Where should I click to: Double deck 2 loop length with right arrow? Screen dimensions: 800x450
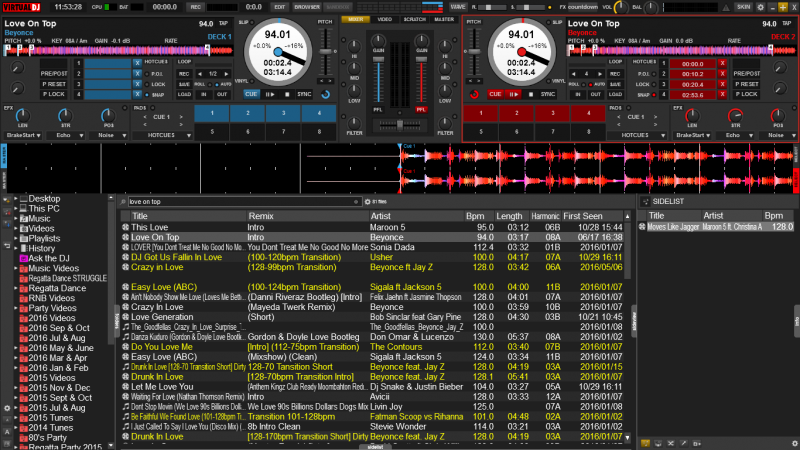pyautogui.click(x=600, y=74)
